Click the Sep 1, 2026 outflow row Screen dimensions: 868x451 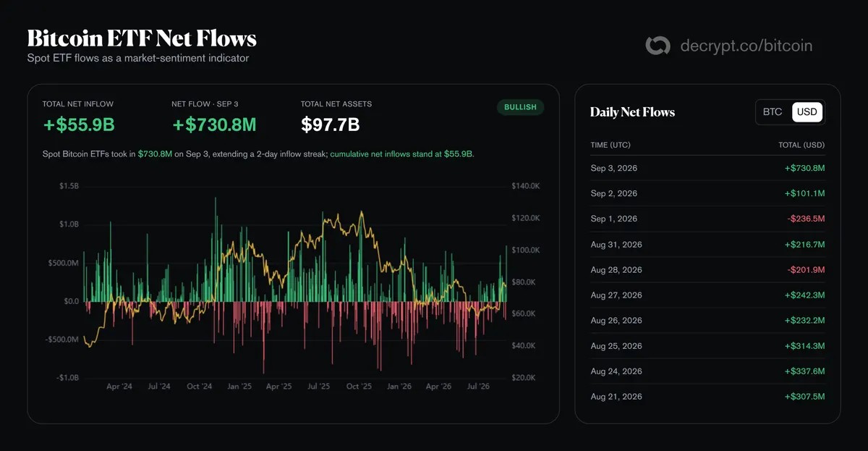coord(707,219)
